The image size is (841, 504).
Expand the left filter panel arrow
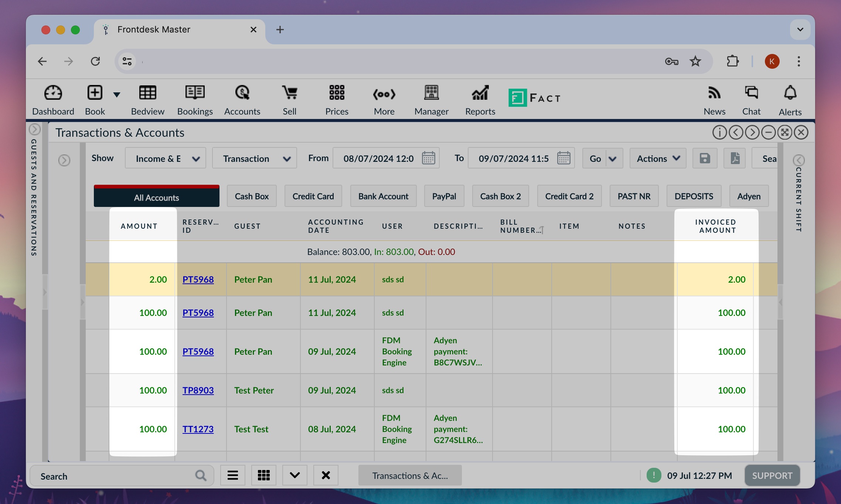[64, 160]
